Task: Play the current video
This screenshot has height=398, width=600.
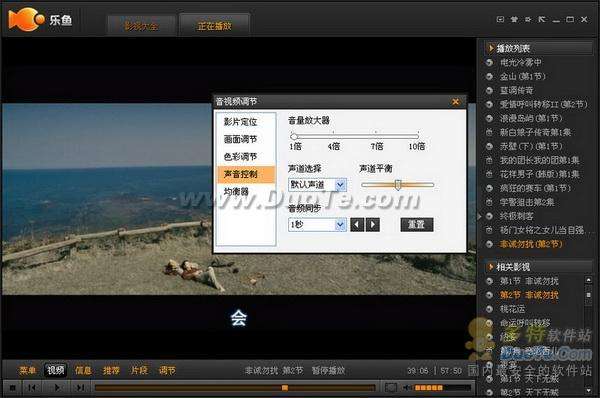Action: click(x=57, y=388)
